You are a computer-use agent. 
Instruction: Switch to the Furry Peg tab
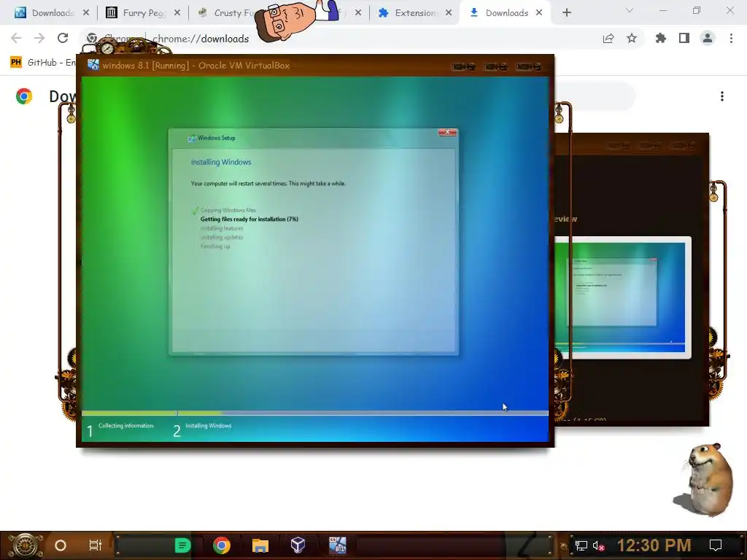(142, 12)
